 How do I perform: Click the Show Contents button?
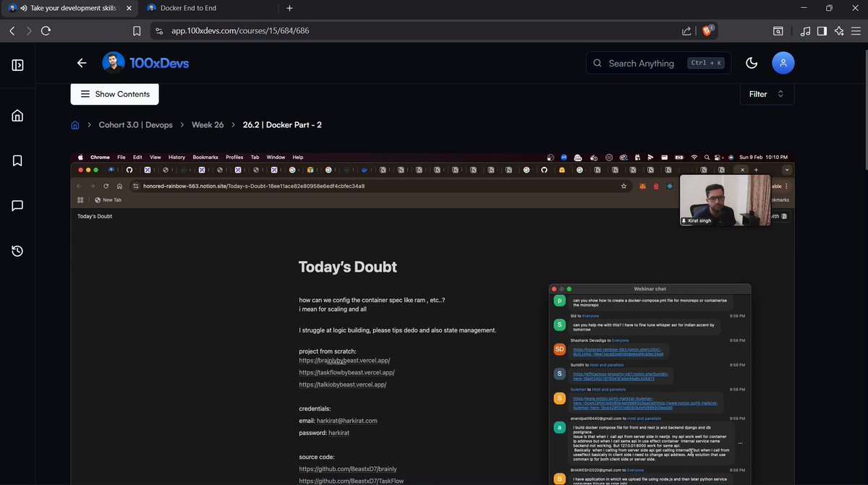(114, 94)
